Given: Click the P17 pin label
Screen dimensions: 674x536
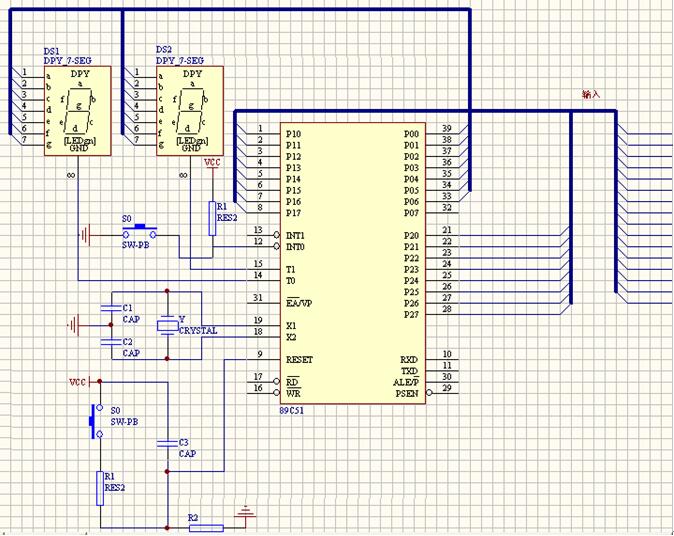Looking at the screenshot, I should pyautogui.click(x=294, y=213).
